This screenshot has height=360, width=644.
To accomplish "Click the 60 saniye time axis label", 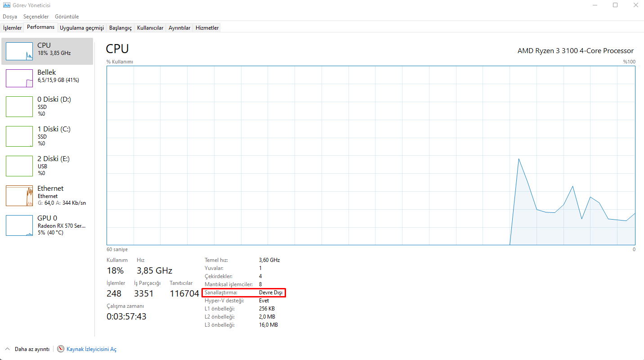I will [x=117, y=249].
